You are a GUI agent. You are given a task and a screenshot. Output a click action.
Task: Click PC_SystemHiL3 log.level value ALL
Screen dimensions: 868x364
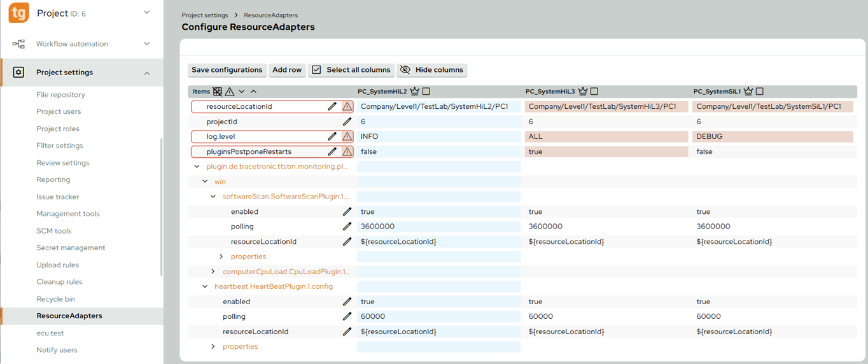(606, 136)
